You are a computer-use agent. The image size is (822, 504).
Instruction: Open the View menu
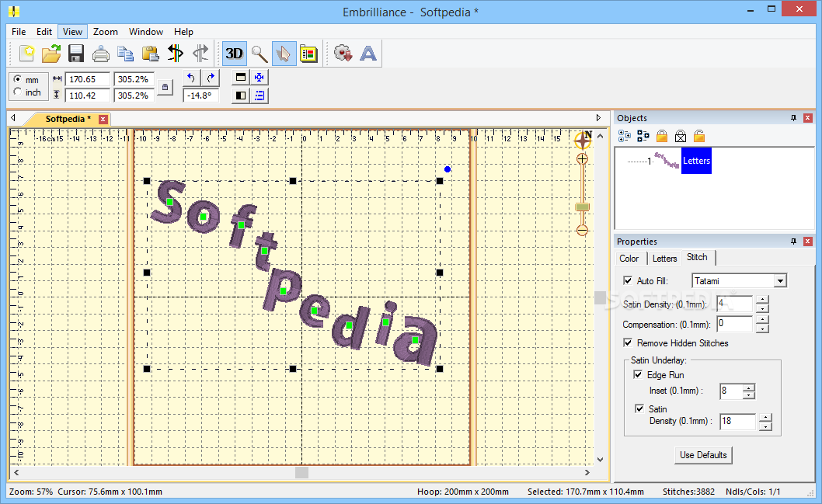(72, 31)
